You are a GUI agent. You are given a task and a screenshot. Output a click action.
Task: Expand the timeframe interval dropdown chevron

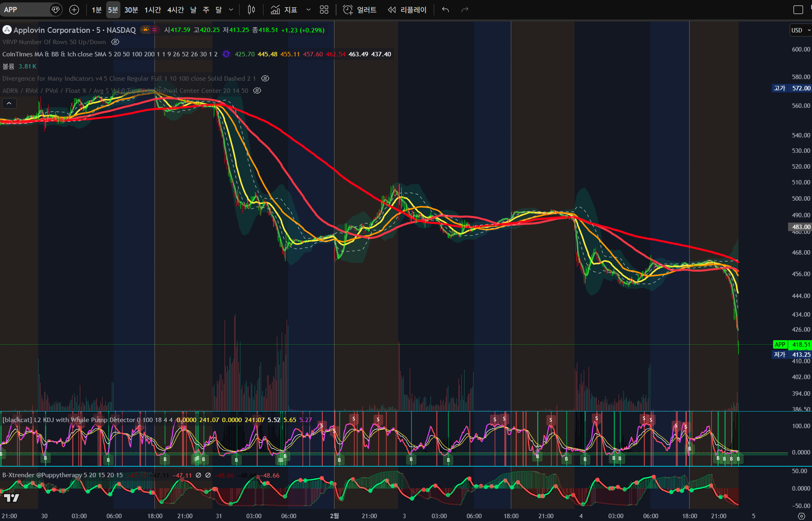pyautogui.click(x=231, y=10)
